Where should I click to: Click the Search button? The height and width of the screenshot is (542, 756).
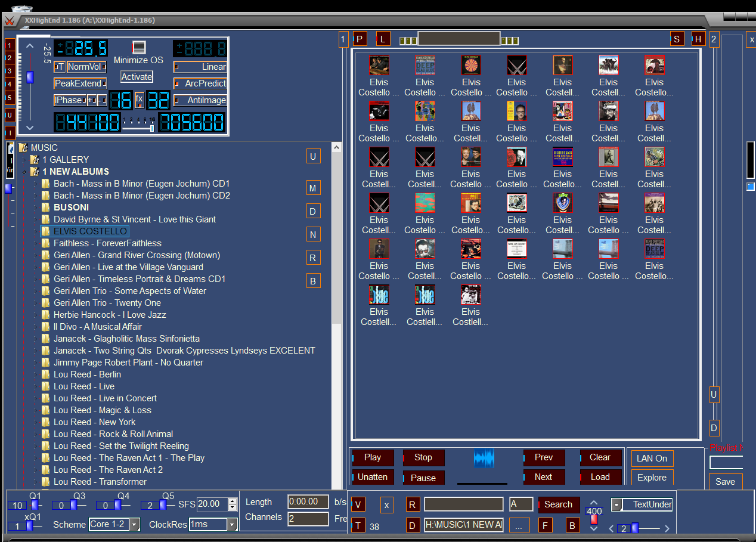pos(559,504)
